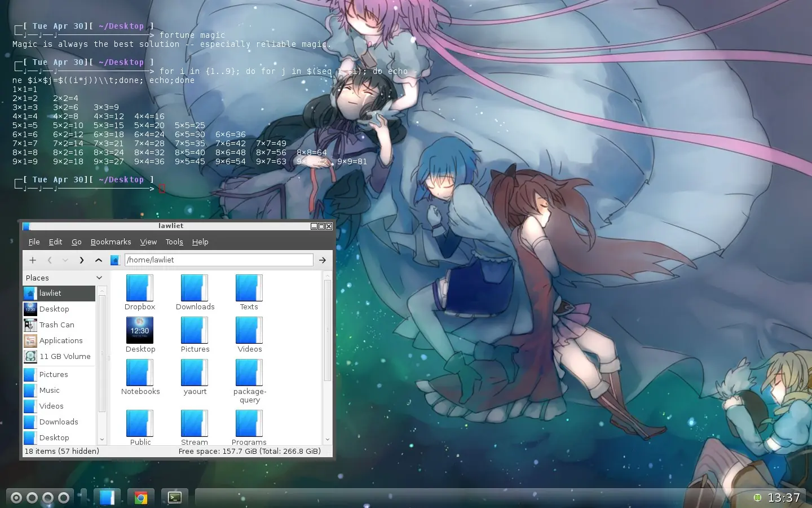Viewport: 812px width, 508px height.
Task: Click the forward chevron in the navigation toolbar
Action: click(x=81, y=260)
